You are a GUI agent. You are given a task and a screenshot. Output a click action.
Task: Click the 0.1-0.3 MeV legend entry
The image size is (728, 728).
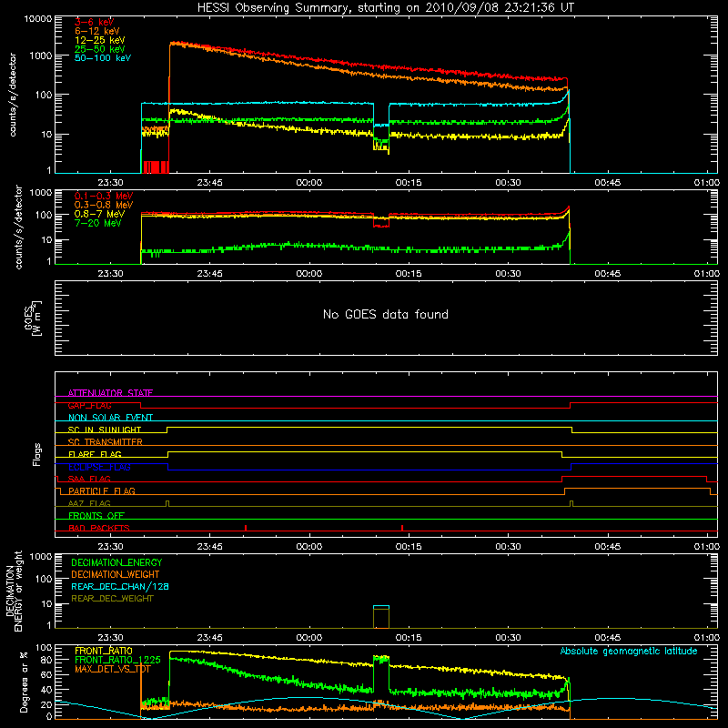pyautogui.click(x=104, y=196)
